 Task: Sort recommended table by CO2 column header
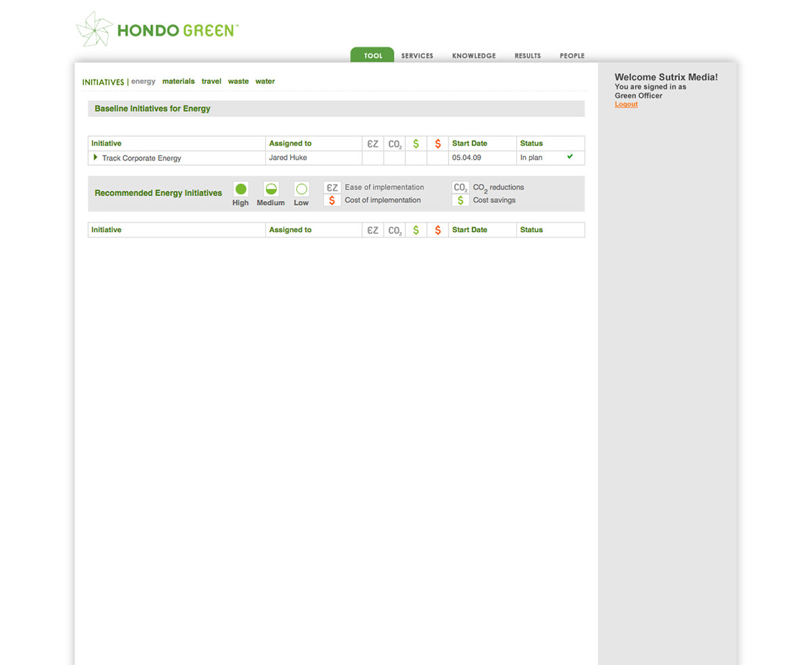[394, 230]
